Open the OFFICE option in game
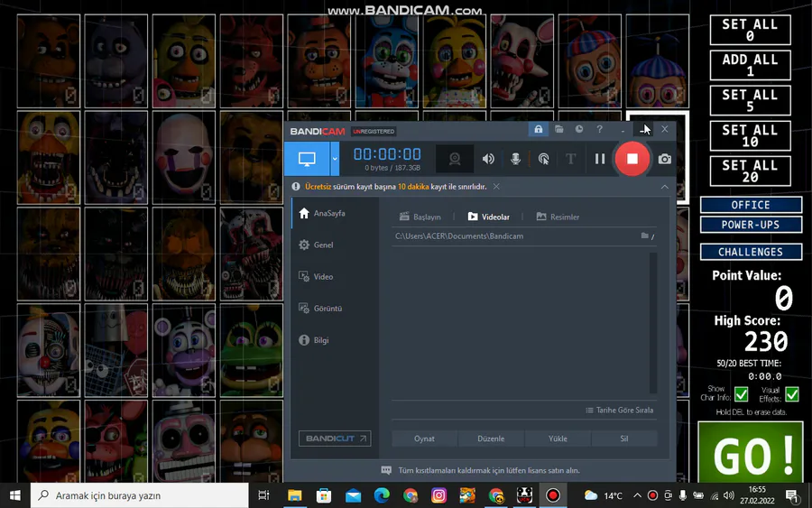Viewport: 812px width, 508px height. click(x=751, y=205)
